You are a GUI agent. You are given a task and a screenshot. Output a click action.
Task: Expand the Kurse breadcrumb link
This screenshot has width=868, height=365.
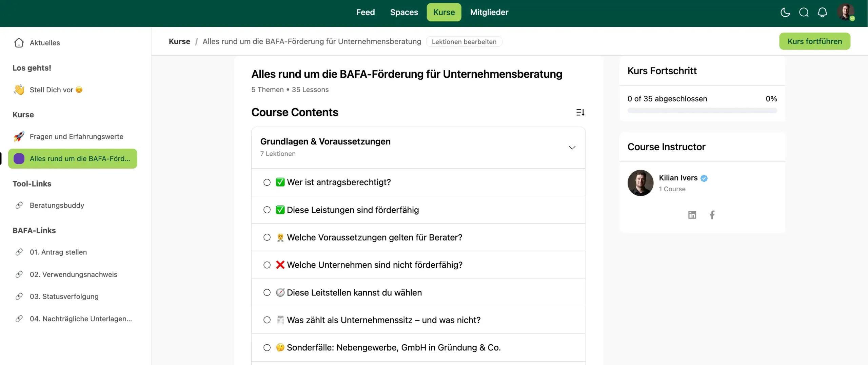179,41
